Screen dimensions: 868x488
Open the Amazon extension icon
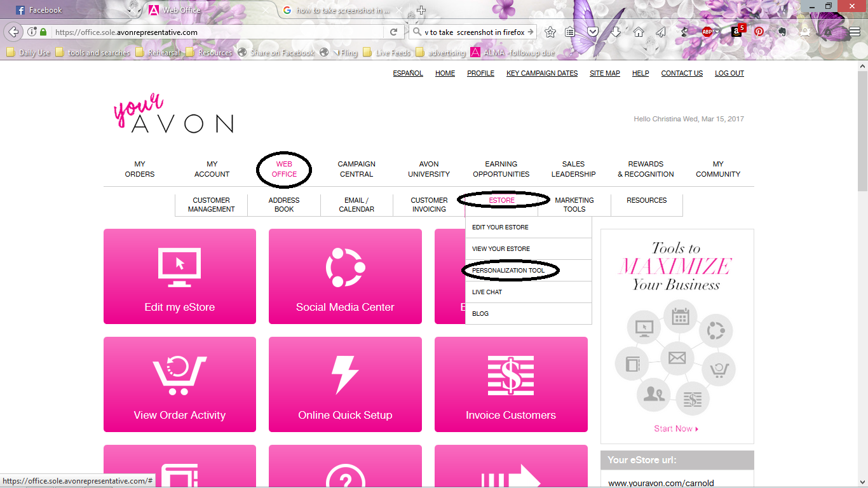(737, 31)
